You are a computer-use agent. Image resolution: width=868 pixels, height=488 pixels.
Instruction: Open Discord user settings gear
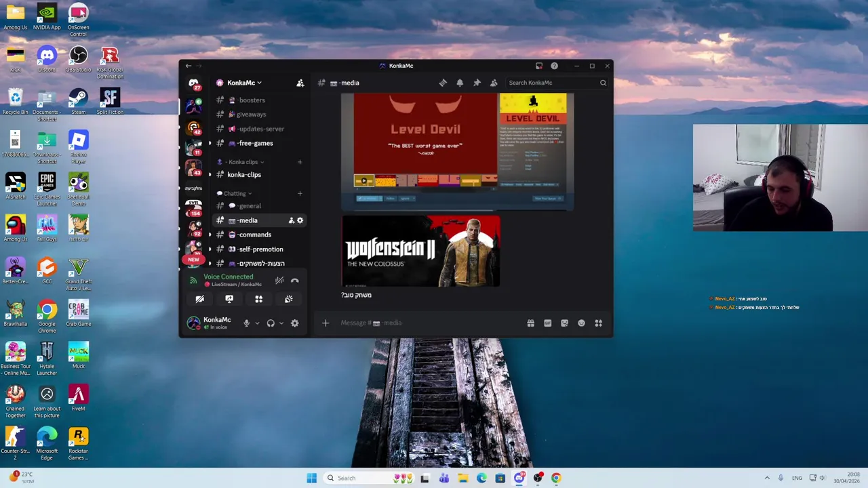(295, 323)
